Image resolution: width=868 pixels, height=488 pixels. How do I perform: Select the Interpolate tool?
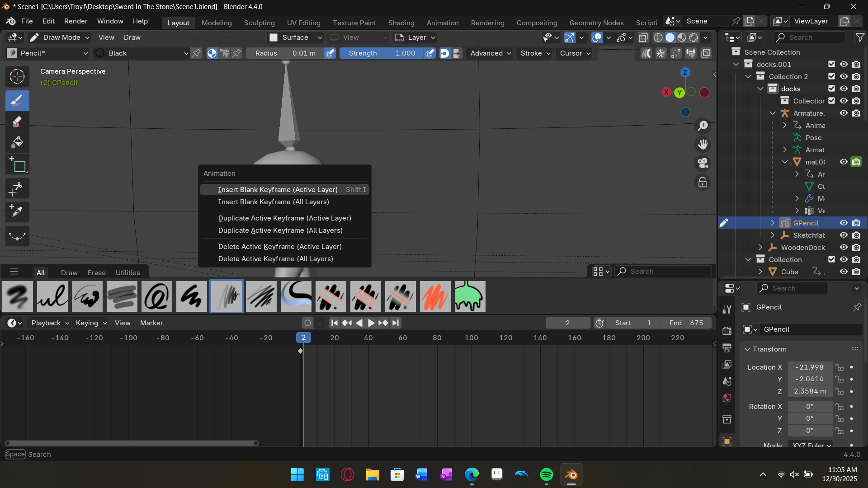pos(17,236)
